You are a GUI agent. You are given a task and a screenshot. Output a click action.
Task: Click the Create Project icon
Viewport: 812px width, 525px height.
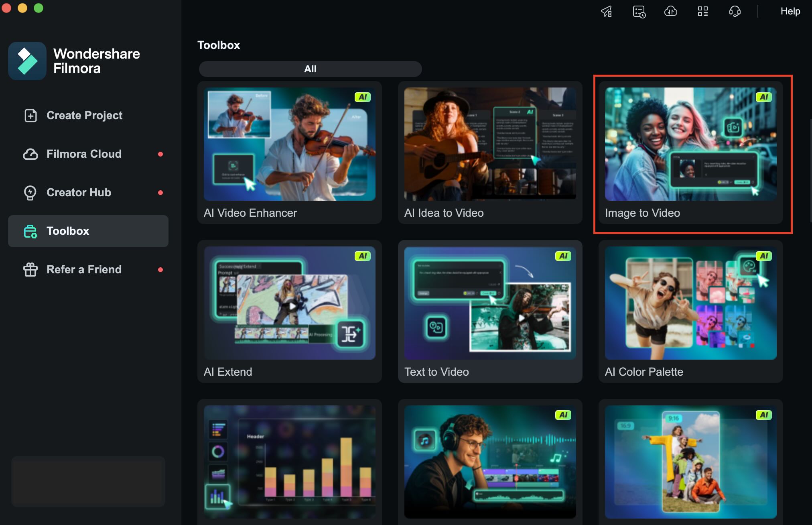point(31,115)
